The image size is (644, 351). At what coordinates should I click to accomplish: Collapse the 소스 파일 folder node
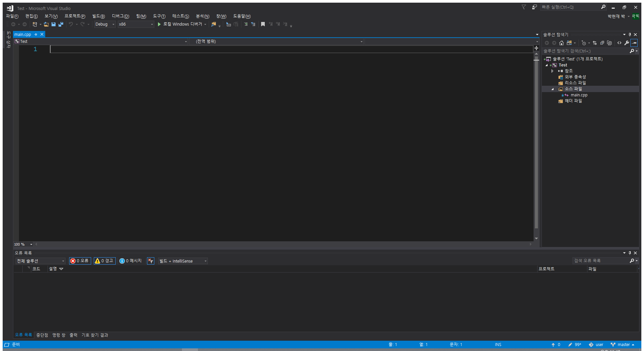pos(553,89)
